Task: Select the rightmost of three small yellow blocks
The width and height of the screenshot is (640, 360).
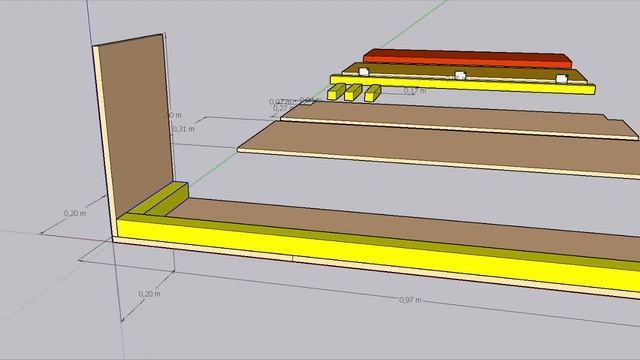Action: tap(372, 93)
